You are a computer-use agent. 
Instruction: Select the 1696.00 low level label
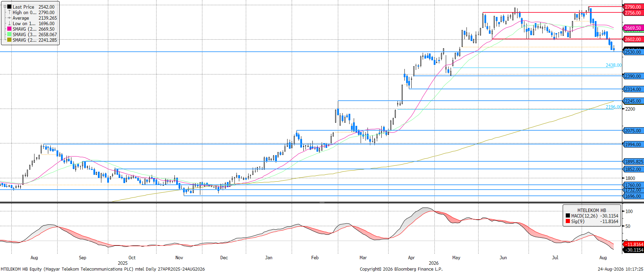633,196
